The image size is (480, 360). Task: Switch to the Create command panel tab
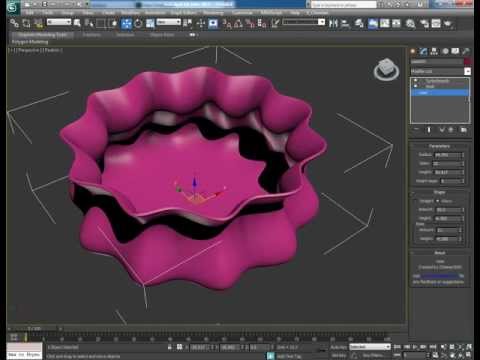413,51
